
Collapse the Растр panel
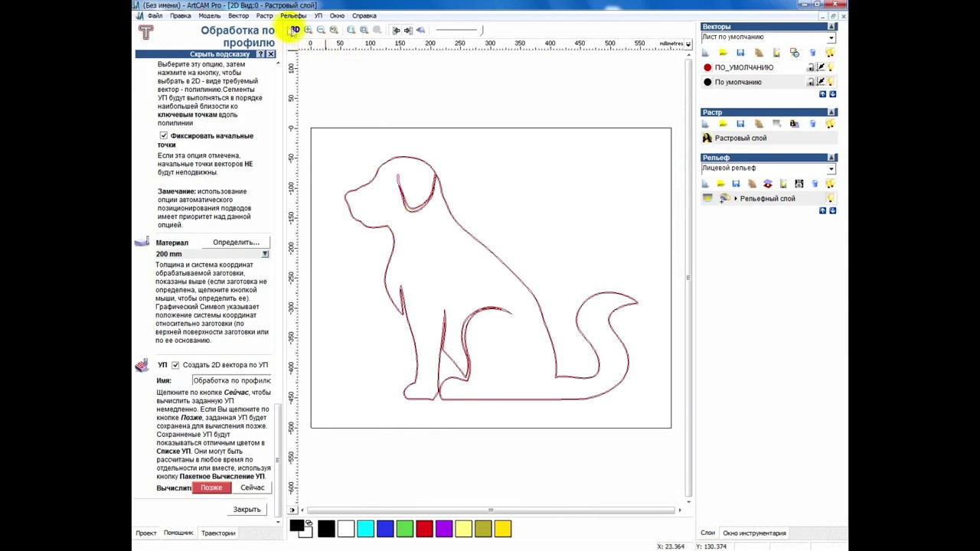(831, 112)
